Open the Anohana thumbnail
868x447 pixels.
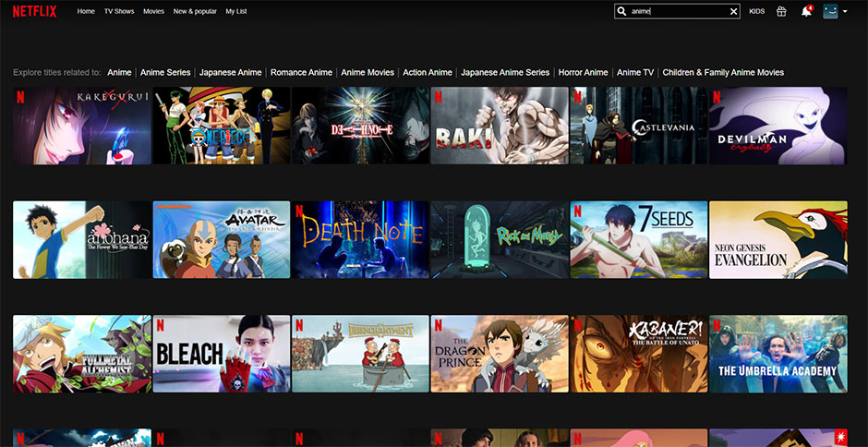coord(82,240)
